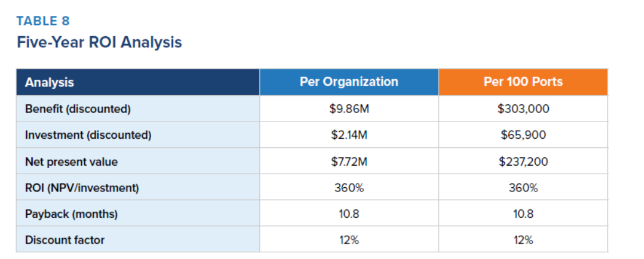The height and width of the screenshot is (259, 644).
Task: Select the Per 100 Ports header
Action: [x=523, y=82]
